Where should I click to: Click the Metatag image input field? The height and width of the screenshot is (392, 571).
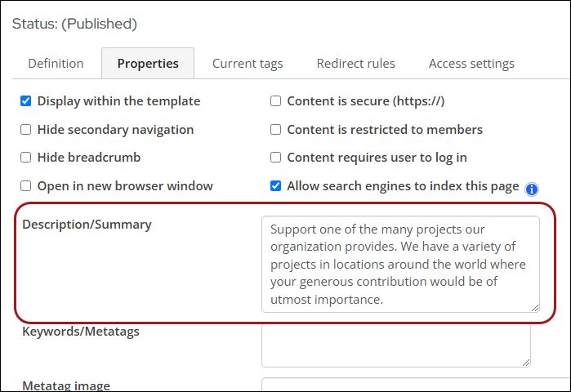pyautogui.click(x=416, y=385)
